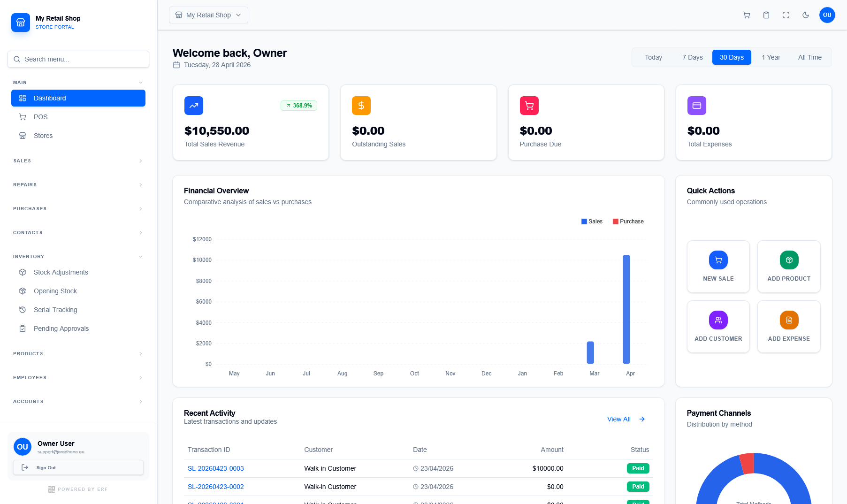Click the store logo icon in sidebar

[x=21, y=22]
